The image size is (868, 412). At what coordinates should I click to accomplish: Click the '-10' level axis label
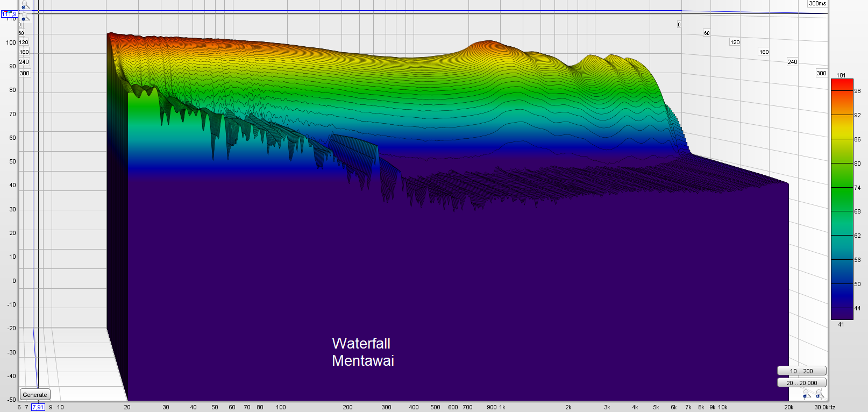click(11, 304)
